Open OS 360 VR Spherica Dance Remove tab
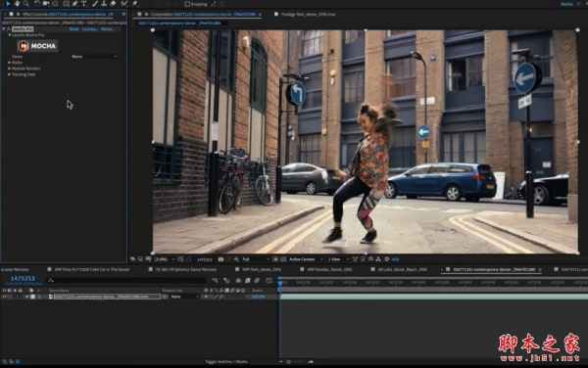Viewport: 588px width, 368px height. coord(185,269)
